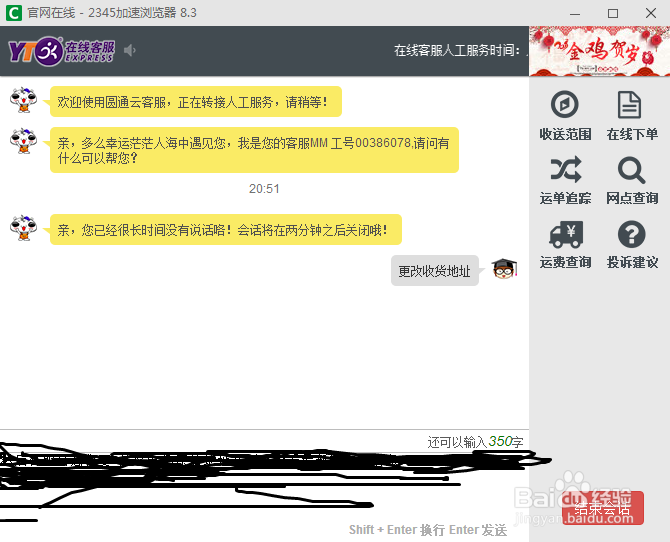Maximize the browser window
The height and width of the screenshot is (542, 670).
click(x=613, y=13)
